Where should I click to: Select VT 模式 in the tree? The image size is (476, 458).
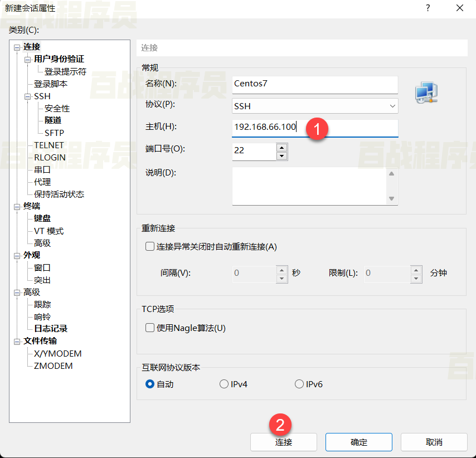48,231
